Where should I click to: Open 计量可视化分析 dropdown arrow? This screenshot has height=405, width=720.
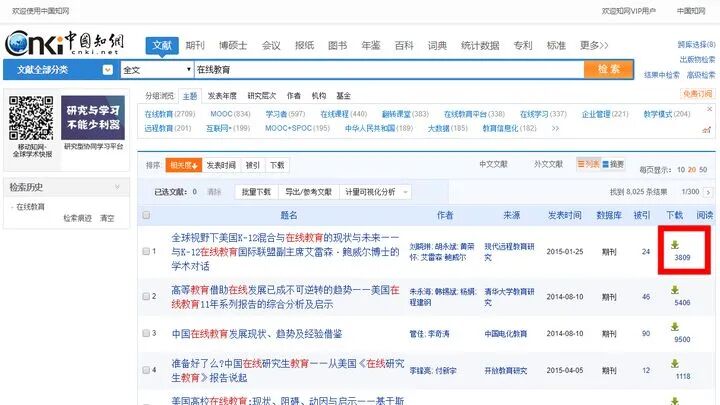405,192
